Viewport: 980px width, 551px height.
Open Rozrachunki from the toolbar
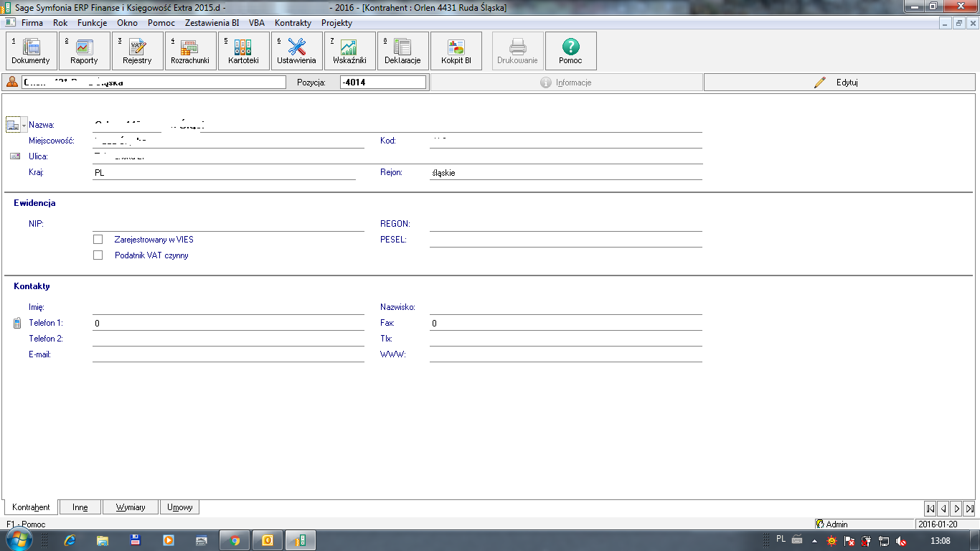pyautogui.click(x=190, y=51)
